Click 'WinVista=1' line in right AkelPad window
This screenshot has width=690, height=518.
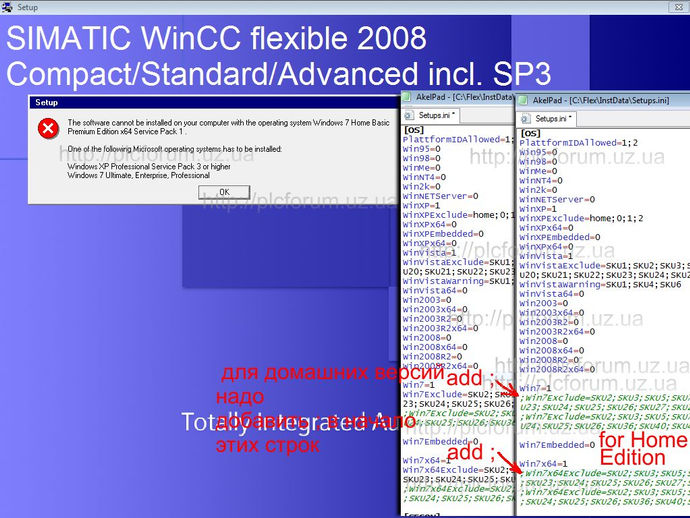point(546,256)
